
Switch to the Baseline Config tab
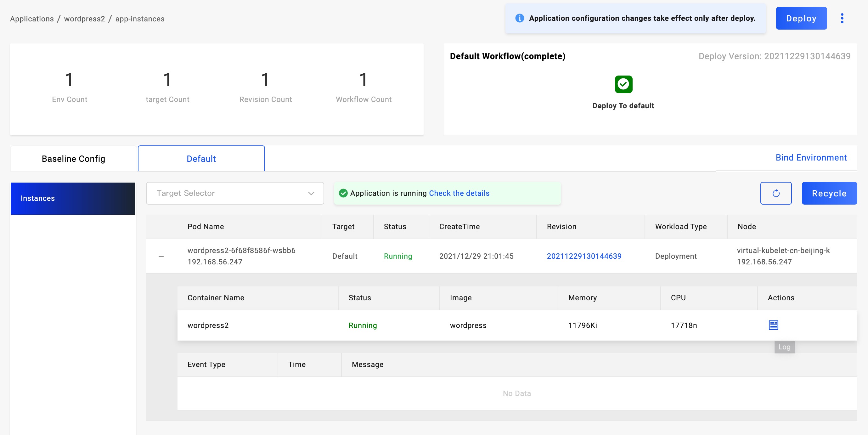click(73, 159)
